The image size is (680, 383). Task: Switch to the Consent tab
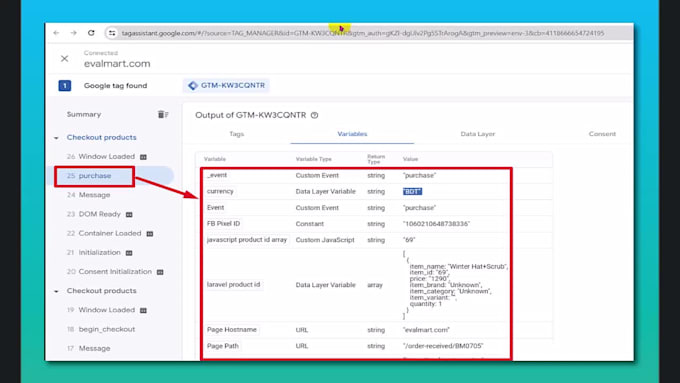click(x=602, y=134)
